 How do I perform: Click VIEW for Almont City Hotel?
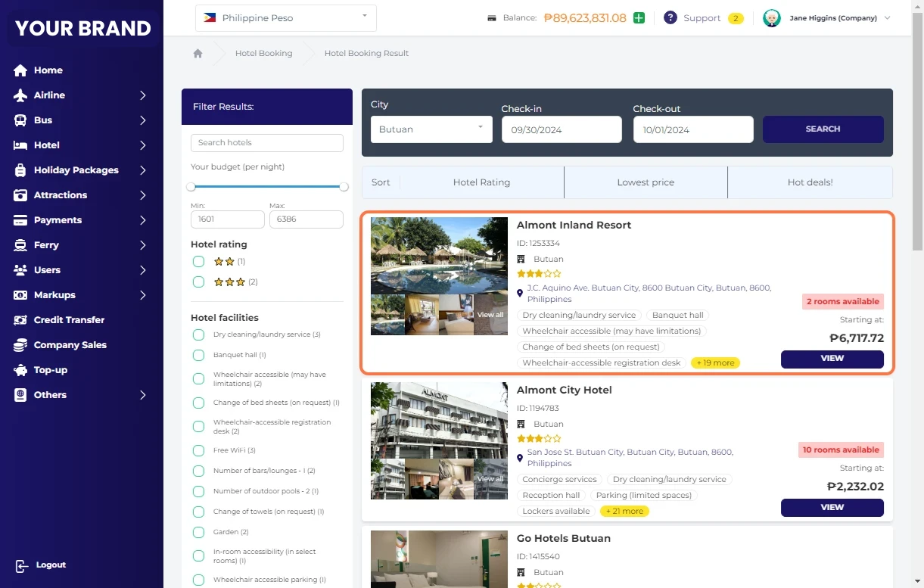(832, 507)
